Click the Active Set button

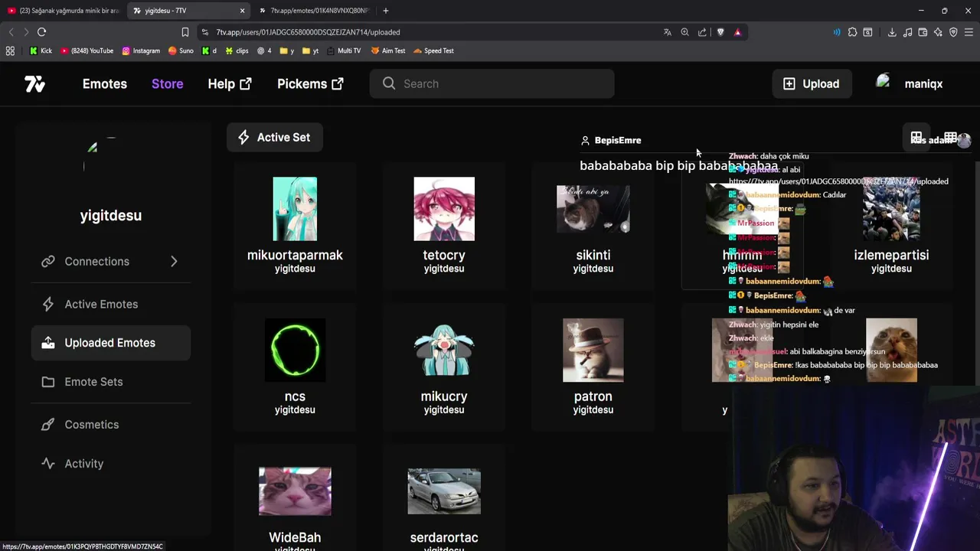[x=274, y=137]
